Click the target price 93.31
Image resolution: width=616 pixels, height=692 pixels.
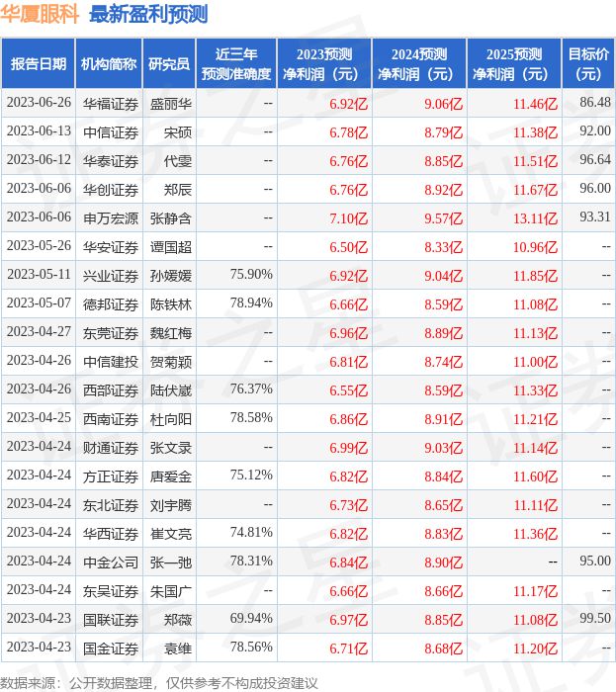tap(595, 217)
